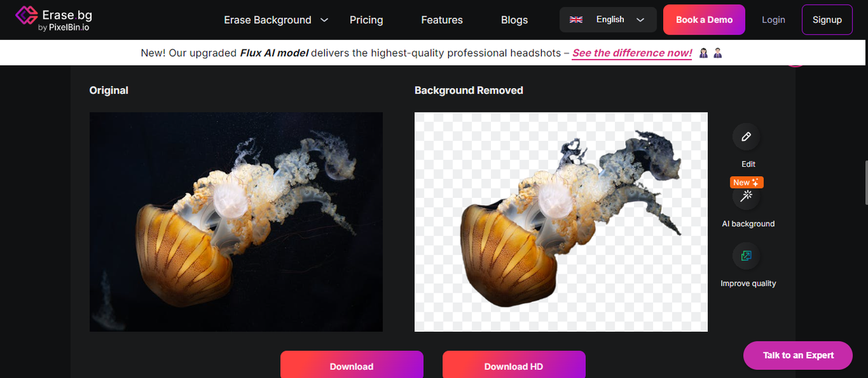Image resolution: width=868 pixels, height=378 pixels.
Task: Open the Edit pencil icon
Action: click(x=746, y=137)
